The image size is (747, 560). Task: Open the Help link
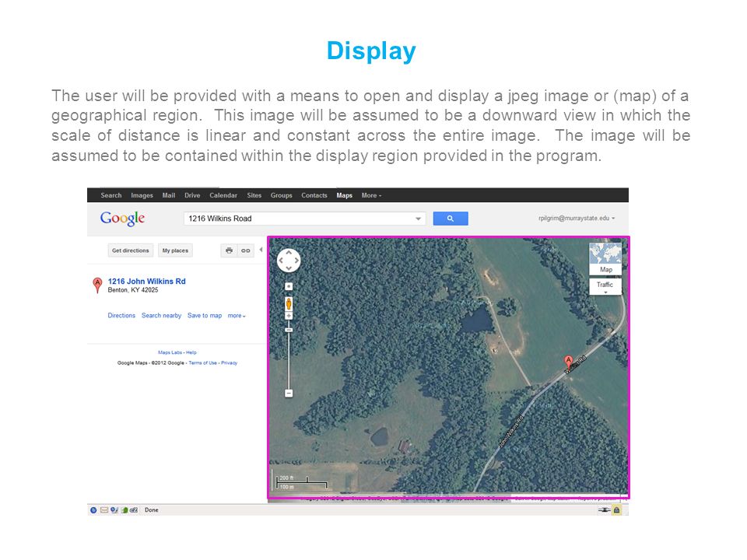pos(191,352)
